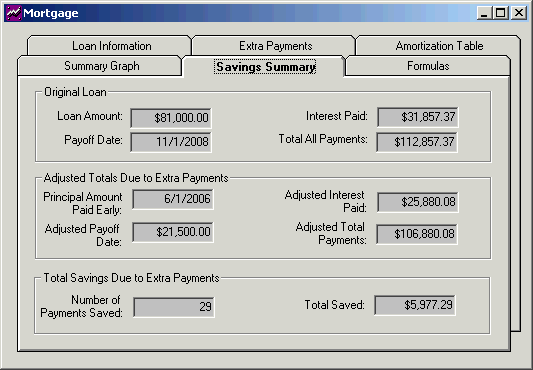533x370 pixels.
Task: Select the Principal Amount Paid Early field
Action: pyautogui.click(x=173, y=199)
